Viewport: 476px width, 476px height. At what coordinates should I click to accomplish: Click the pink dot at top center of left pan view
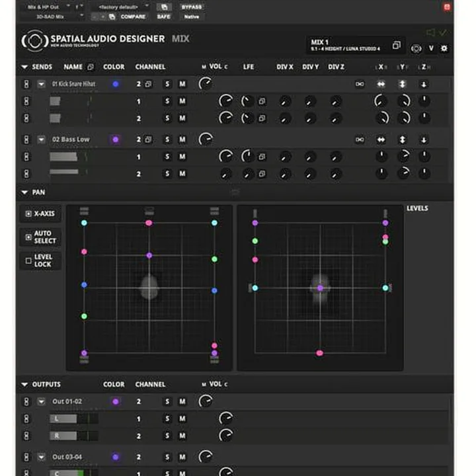point(149,223)
